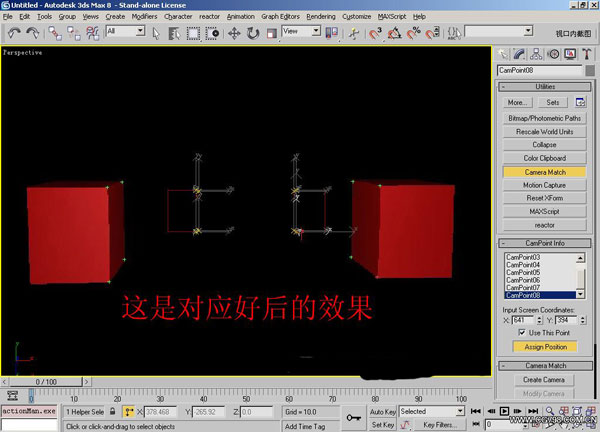Open the Motion panel tab

[553, 54]
